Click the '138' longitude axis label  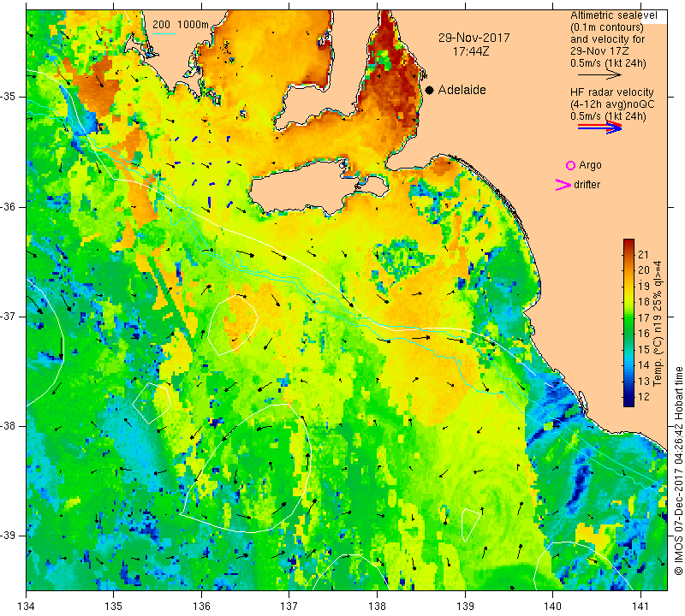(377, 607)
